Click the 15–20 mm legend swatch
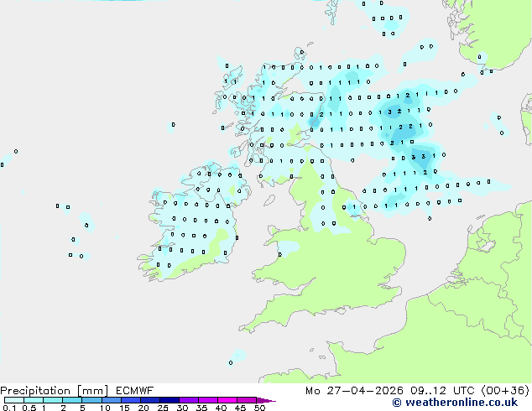 click(x=131, y=400)
